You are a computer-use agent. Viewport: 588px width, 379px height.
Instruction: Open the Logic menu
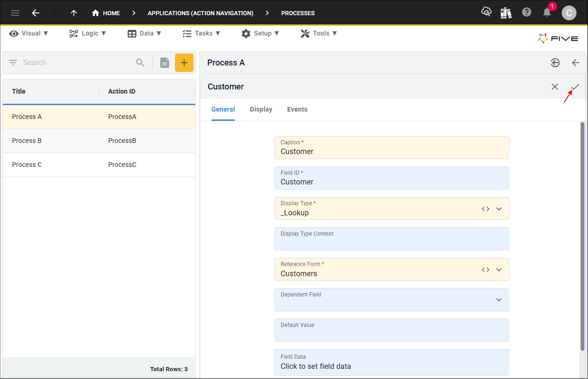(88, 33)
